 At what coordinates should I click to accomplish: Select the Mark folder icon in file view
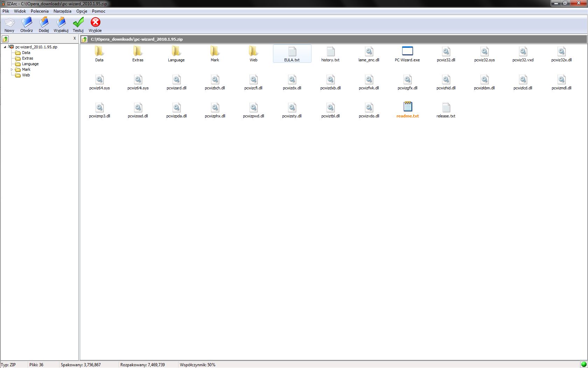pos(215,51)
